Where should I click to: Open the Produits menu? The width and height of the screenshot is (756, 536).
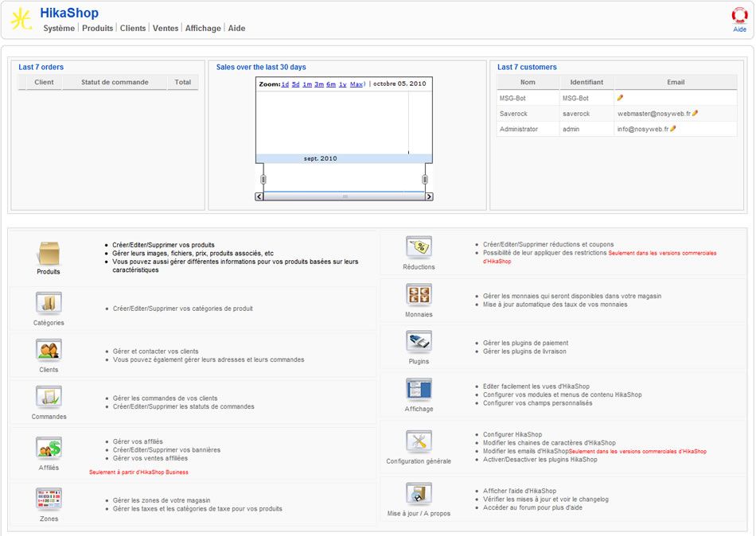(97, 28)
